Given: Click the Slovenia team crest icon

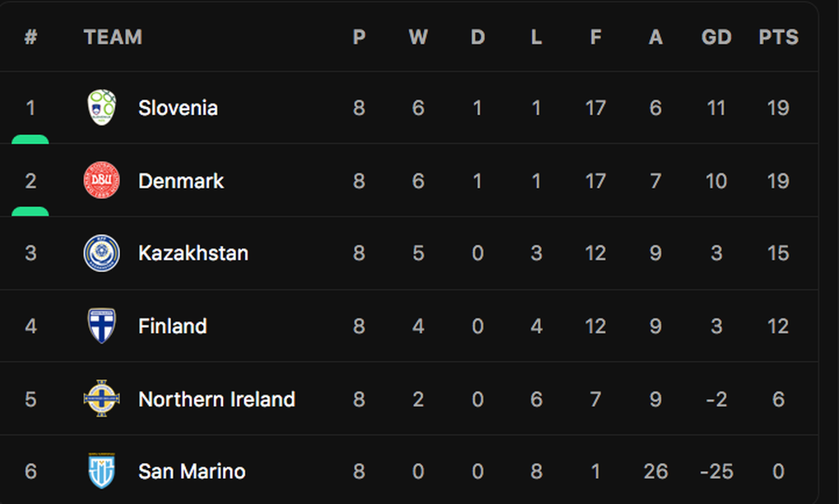Looking at the screenshot, I should pos(102,108).
